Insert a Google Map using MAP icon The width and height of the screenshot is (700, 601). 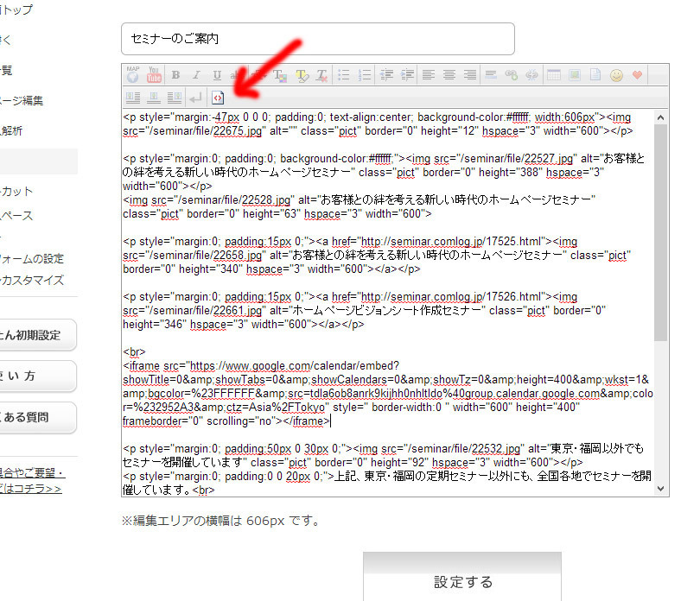(x=133, y=75)
